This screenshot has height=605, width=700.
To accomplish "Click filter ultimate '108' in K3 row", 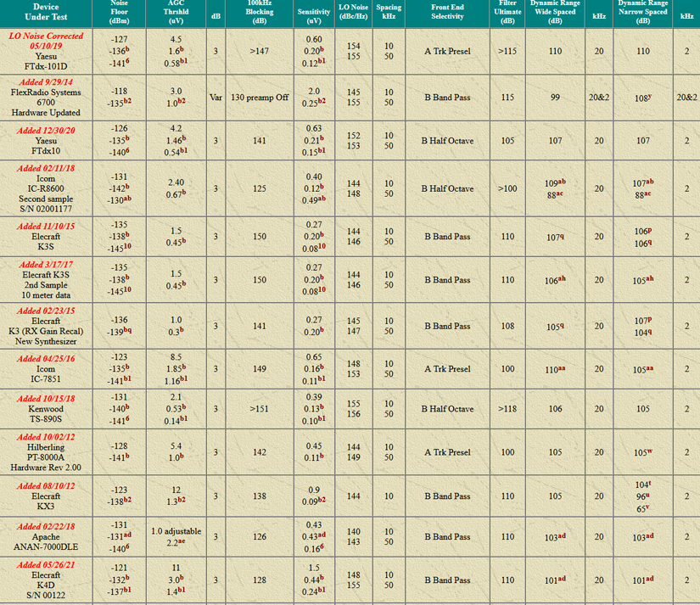I will (x=507, y=327).
